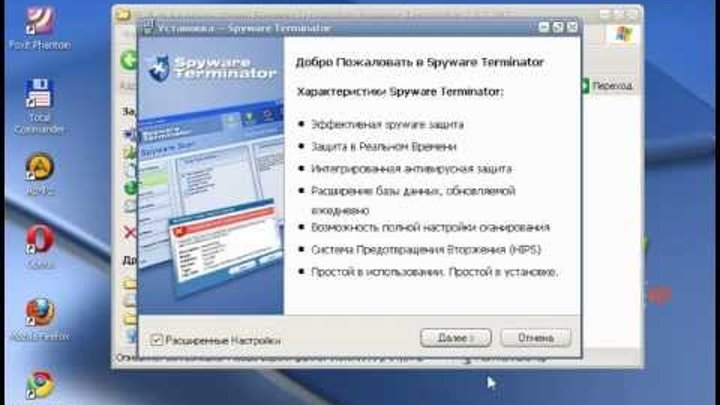The width and height of the screenshot is (720, 405).
Task: Click the folder icon in Explorer title bar
Action: (x=123, y=15)
